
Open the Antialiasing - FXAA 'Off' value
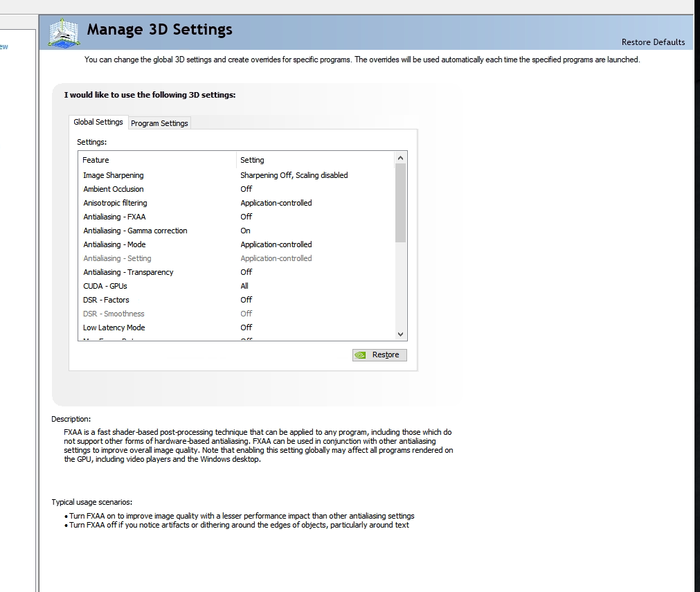tap(246, 217)
